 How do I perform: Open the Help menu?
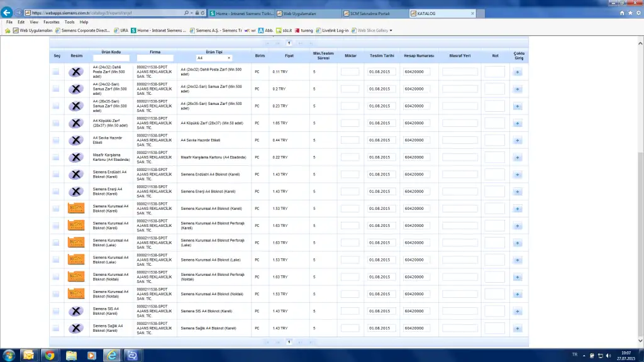84,22
